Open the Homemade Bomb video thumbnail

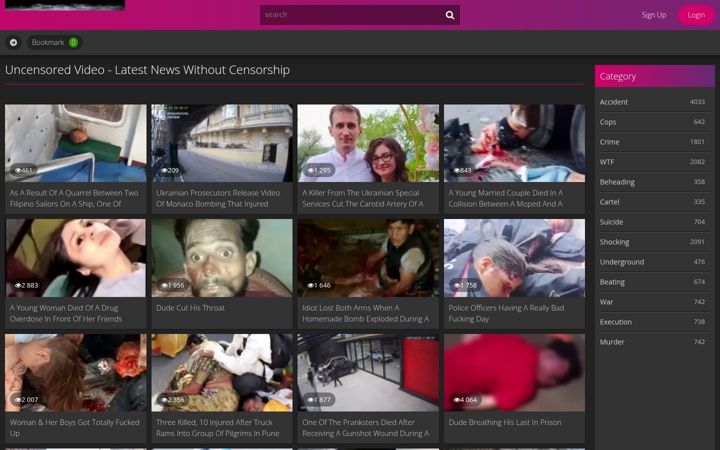(x=368, y=258)
